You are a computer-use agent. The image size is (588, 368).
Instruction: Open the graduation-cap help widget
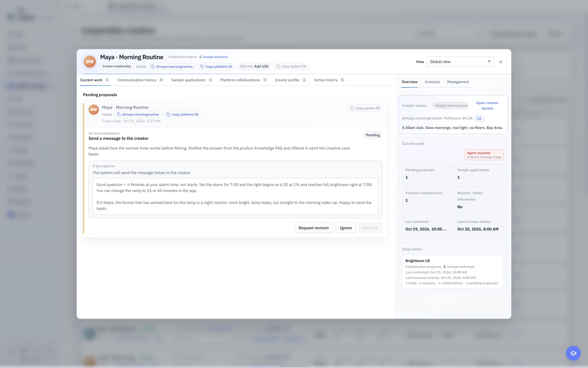tap(573, 353)
